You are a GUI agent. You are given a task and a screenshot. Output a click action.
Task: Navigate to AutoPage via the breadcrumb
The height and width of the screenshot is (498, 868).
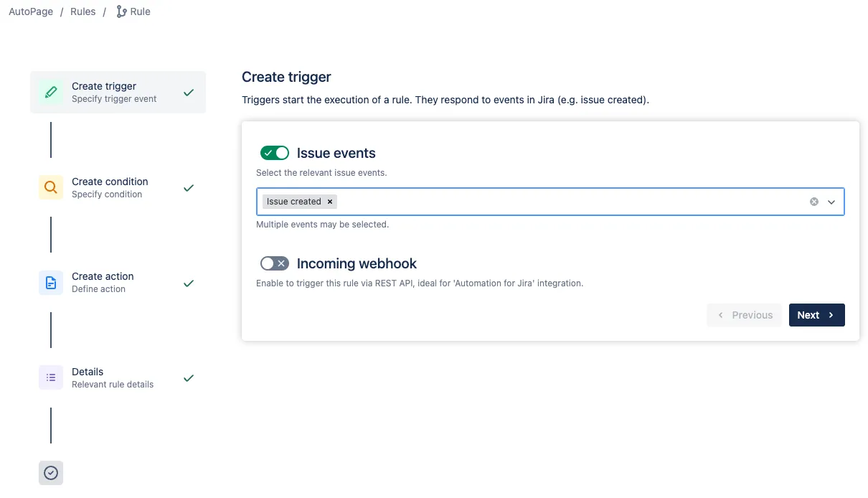[x=29, y=11]
